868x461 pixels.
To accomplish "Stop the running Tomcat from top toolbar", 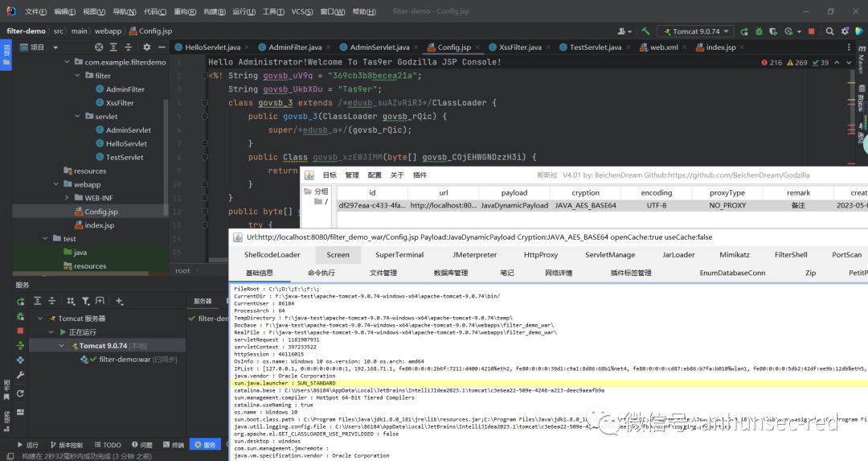I will pyautogui.click(x=812, y=31).
